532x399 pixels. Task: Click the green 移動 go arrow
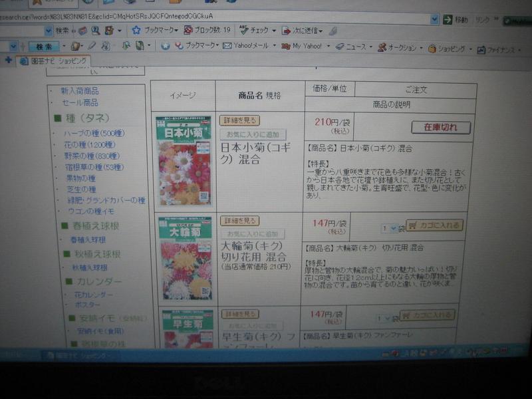click(448, 20)
